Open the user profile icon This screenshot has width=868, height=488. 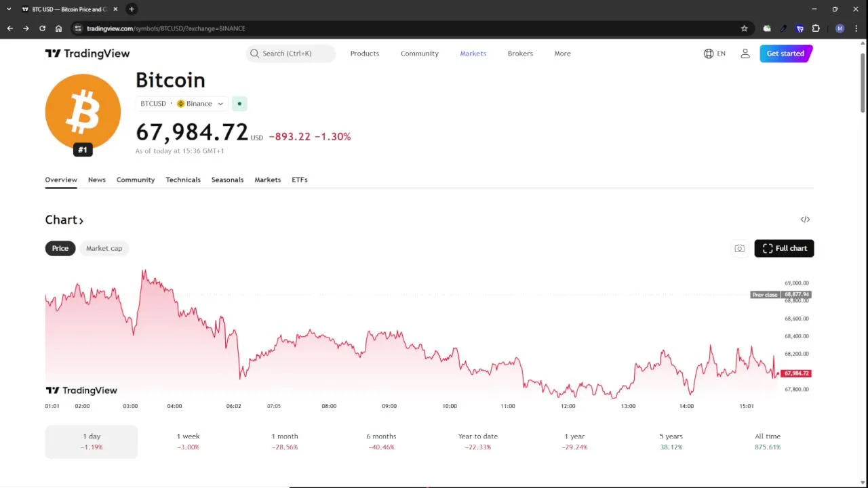pos(745,54)
